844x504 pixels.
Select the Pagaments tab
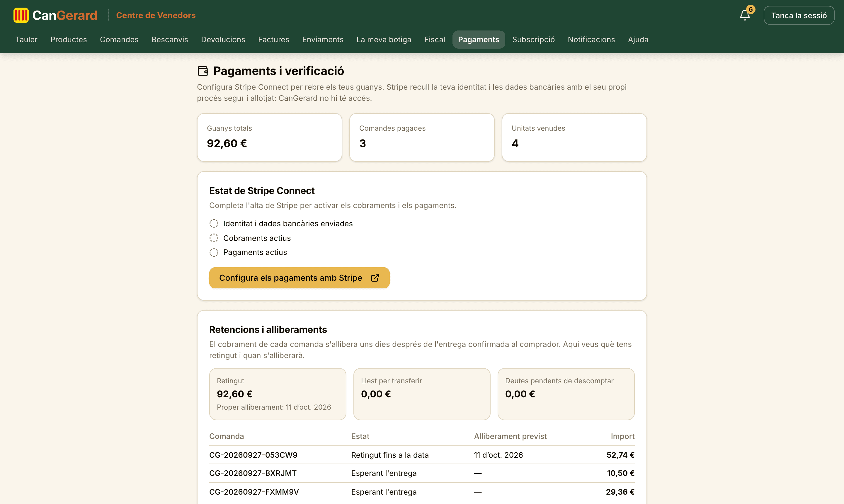[x=479, y=39]
